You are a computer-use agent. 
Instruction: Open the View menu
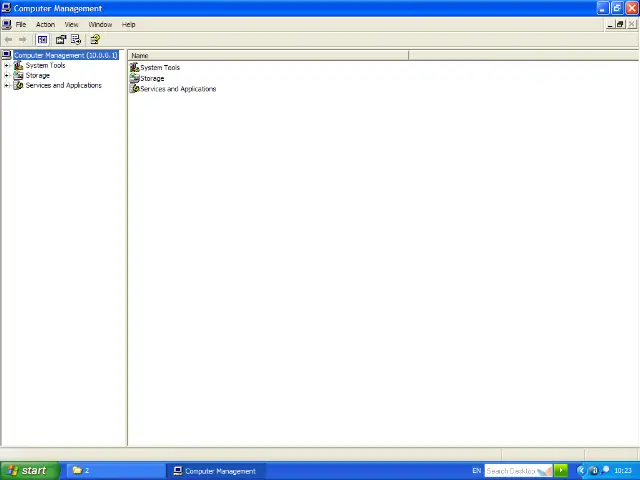point(71,24)
